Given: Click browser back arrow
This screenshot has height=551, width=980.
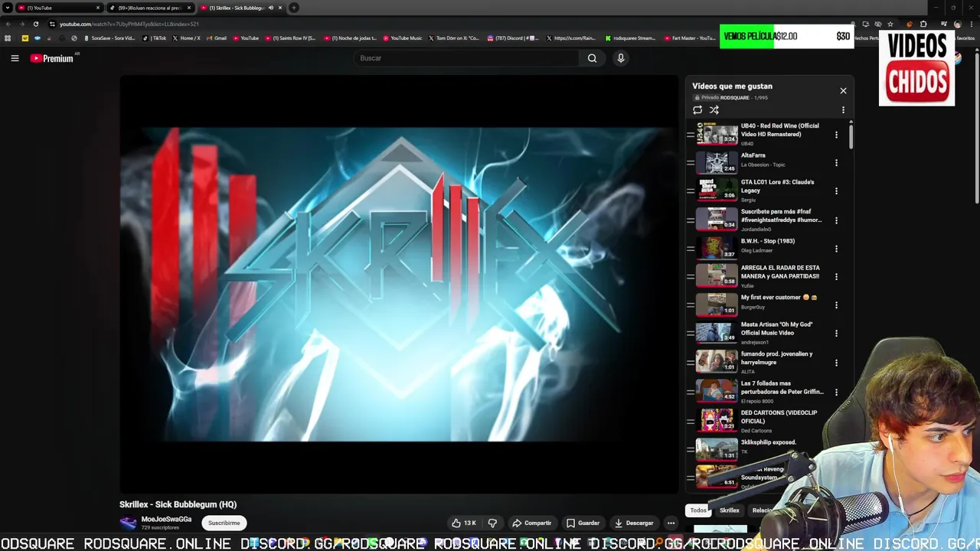Looking at the screenshot, I should tap(8, 24).
